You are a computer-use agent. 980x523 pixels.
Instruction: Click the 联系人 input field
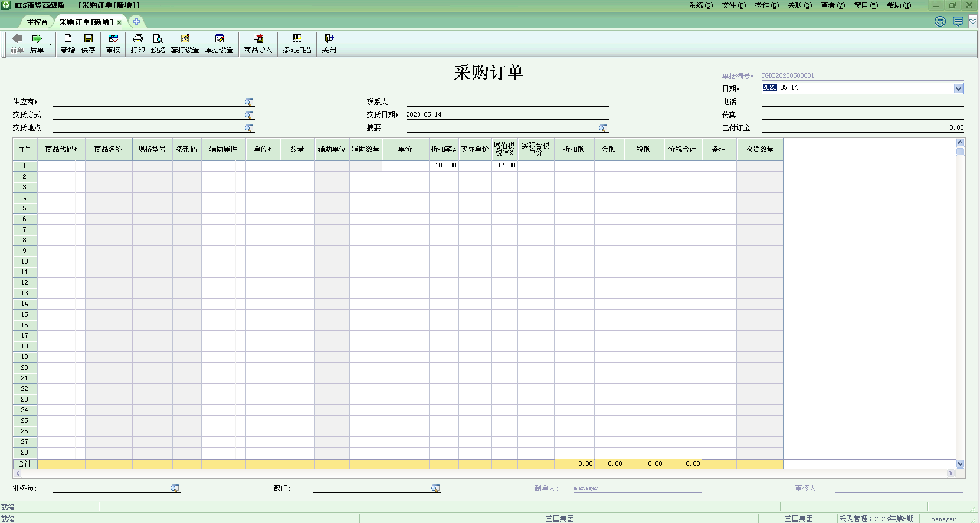click(x=507, y=102)
